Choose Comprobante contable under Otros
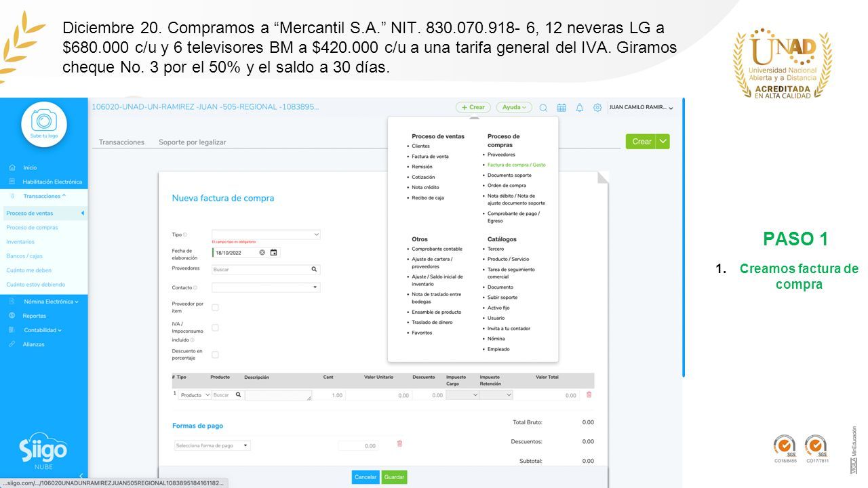Image resolution: width=868 pixels, height=488 pixels. [x=437, y=249]
